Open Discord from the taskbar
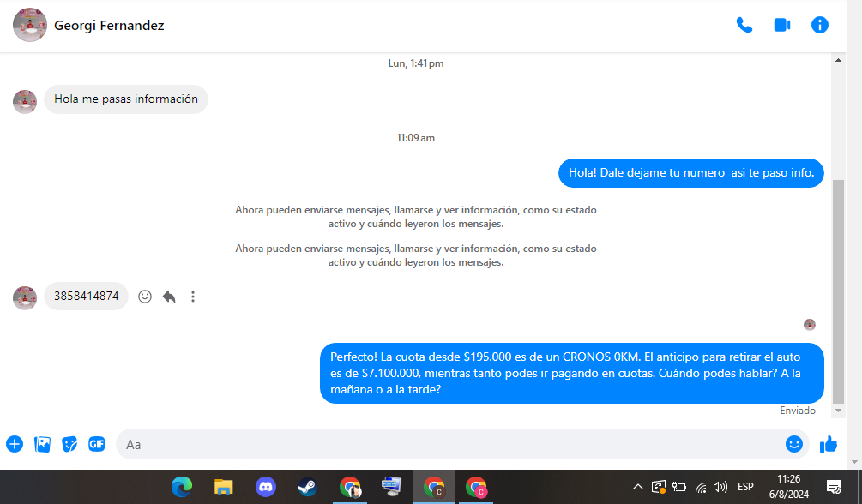This screenshot has width=862, height=504. coord(266,487)
